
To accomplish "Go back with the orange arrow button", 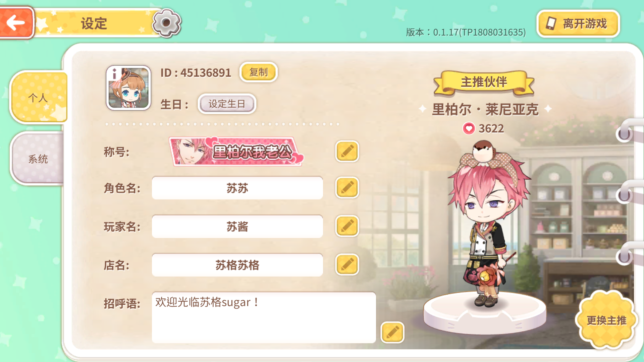I will (16, 23).
